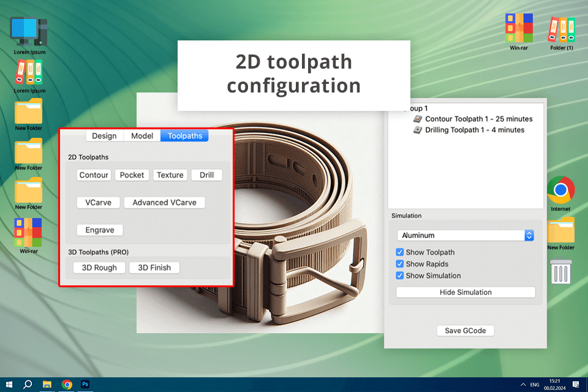
Task: Open Photoshop from the taskbar
Action: (85, 385)
